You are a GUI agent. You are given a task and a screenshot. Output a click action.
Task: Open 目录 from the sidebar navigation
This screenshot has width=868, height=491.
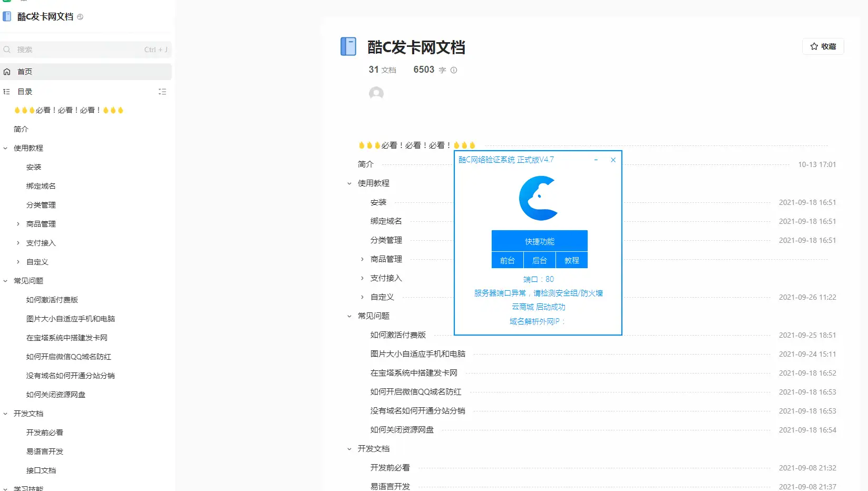tap(24, 91)
